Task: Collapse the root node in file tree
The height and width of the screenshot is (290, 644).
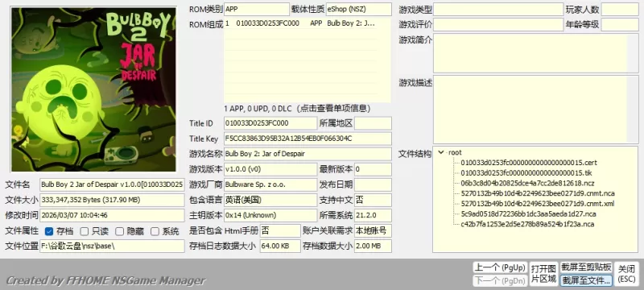Action: tap(441, 152)
